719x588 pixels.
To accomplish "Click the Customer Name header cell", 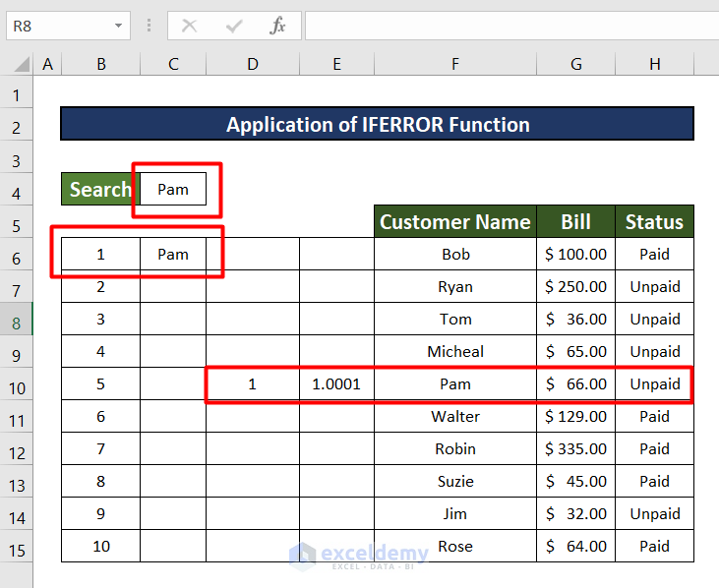I will pos(454,221).
